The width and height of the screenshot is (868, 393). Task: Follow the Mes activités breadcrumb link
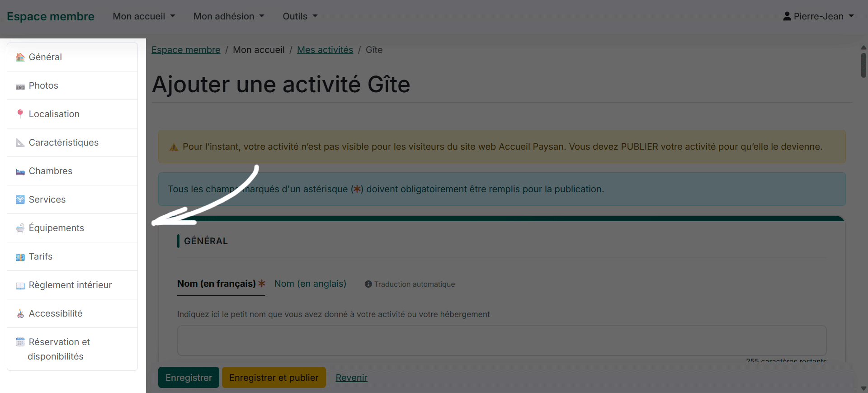click(x=325, y=50)
